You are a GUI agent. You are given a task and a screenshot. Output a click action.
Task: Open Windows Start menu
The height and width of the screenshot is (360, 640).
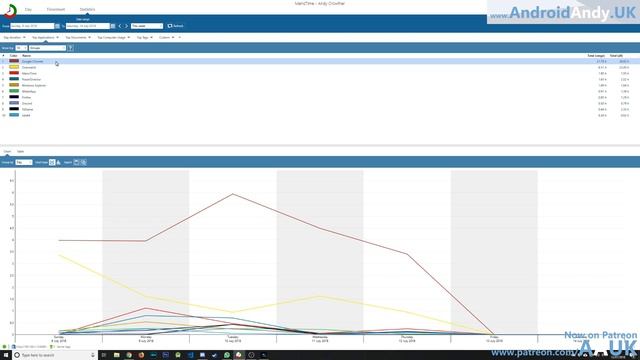click(x=6, y=355)
